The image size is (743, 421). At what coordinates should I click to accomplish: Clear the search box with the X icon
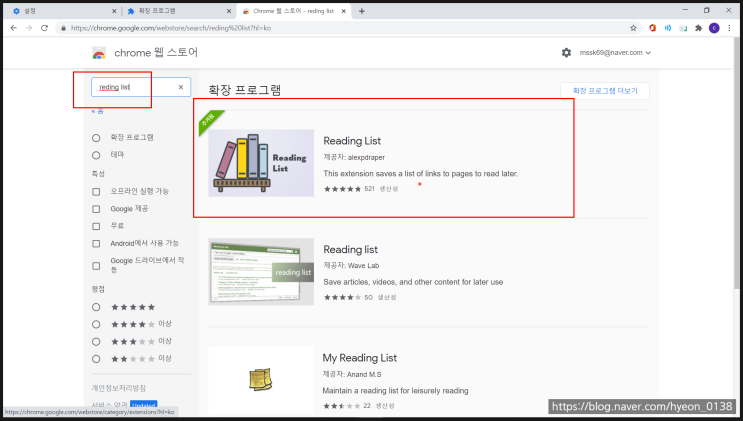pyautogui.click(x=181, y=87)
